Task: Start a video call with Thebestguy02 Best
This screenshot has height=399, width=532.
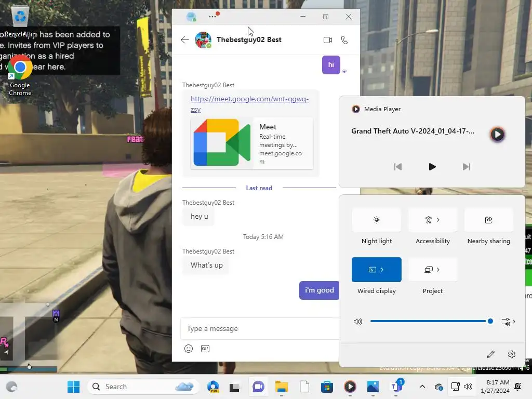Action: [x=328, y=40]
